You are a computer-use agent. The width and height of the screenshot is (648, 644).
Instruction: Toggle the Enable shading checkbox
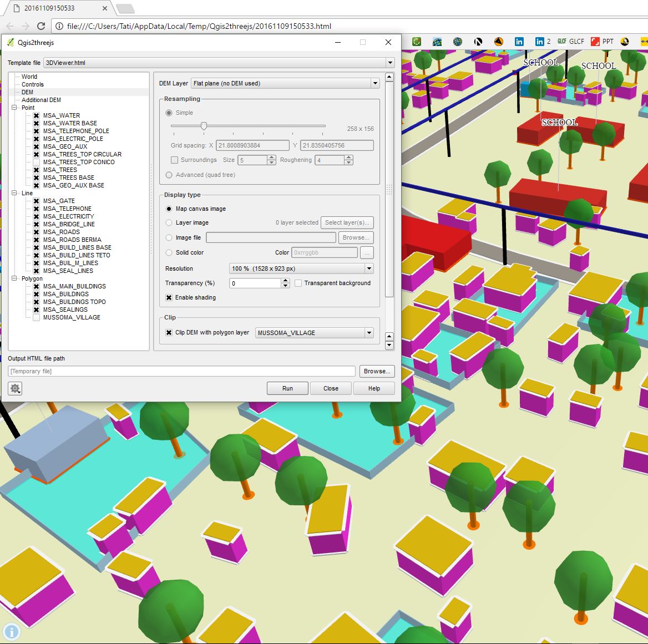click(169, 297)
